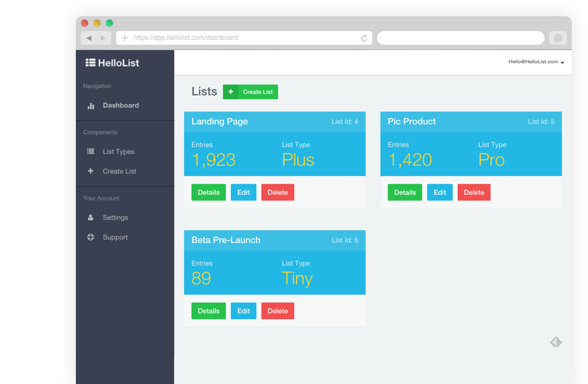The image size is (588, 384).
Task: Click the round button at toolbar right
Action: tap(558, 38)
